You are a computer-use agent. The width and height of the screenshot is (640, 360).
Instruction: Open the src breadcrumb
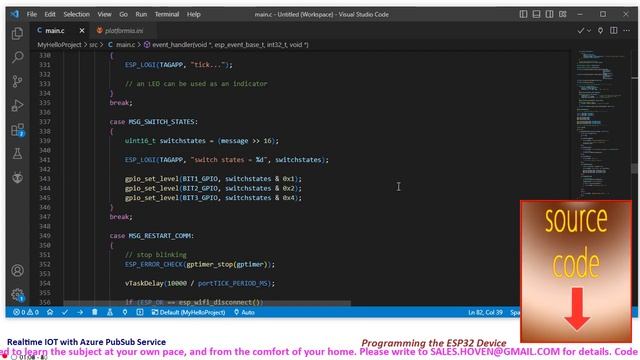[x=93, y=45]
